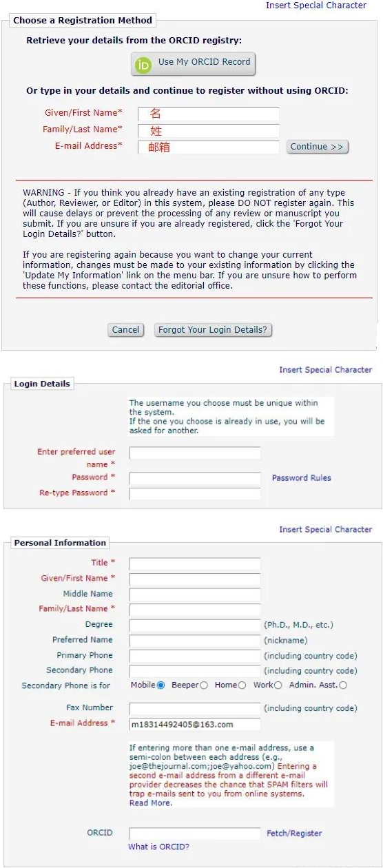
Task: Click Insert Special Character above Login Details
Action: [x=325, y=370]
